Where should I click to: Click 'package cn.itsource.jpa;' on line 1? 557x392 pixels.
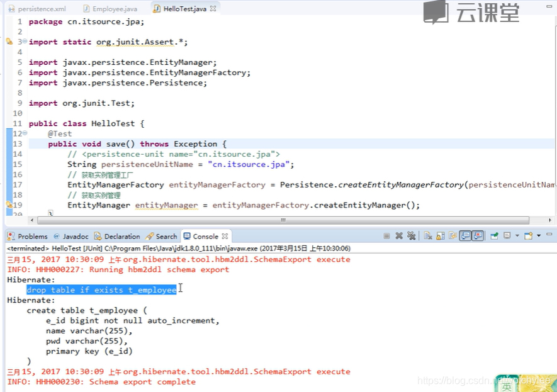click(86, 21)
